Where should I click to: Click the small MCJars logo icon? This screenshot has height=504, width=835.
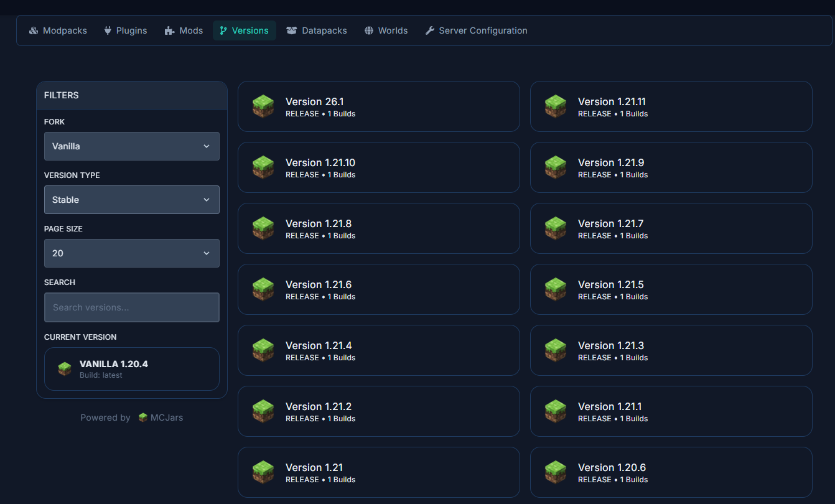point(143,418)
